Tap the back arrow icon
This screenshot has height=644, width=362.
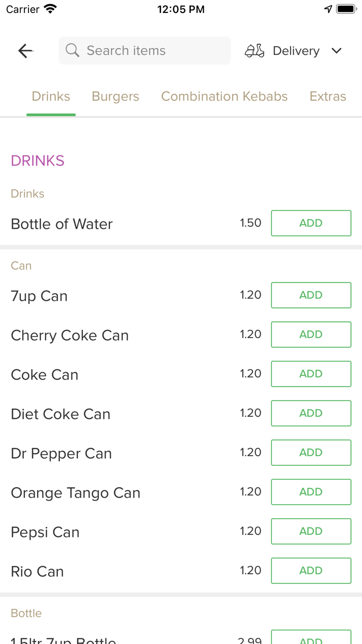point(25,51)
